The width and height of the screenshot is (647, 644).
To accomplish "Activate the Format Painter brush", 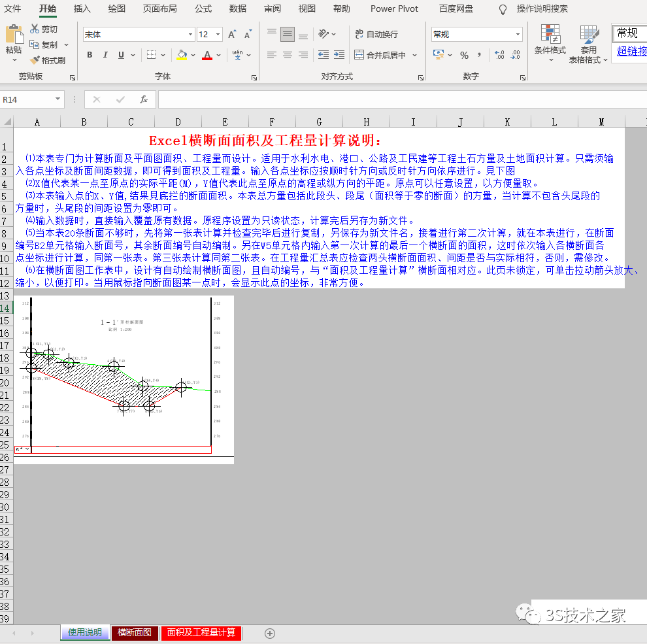I will [x=35, y=60].
